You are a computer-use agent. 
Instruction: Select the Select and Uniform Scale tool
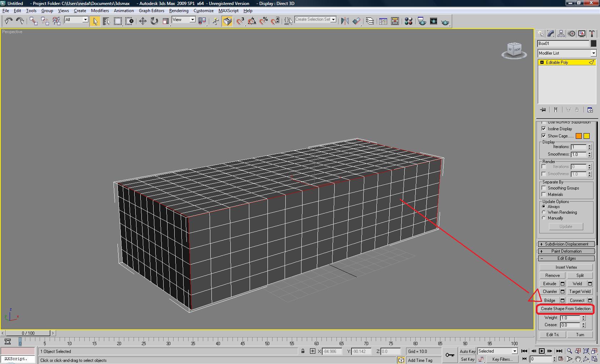click(x=165, y=21)
